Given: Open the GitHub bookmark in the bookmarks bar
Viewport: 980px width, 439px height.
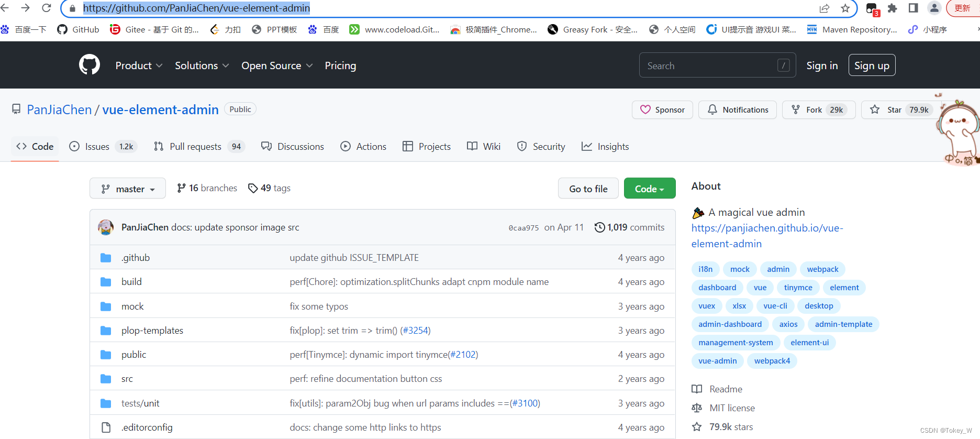Looking at the screenshot, I should pyautogui.click(x=78, y=29).
